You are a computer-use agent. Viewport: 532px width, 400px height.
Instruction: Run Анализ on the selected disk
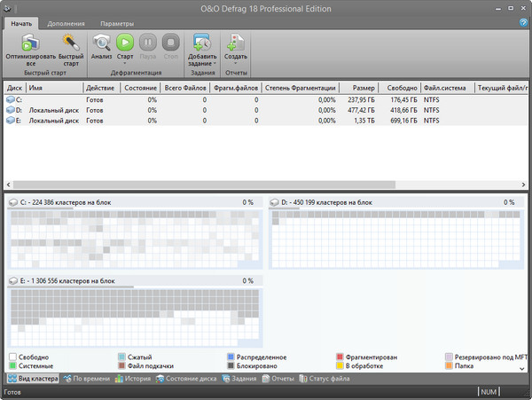pos(101,43)
